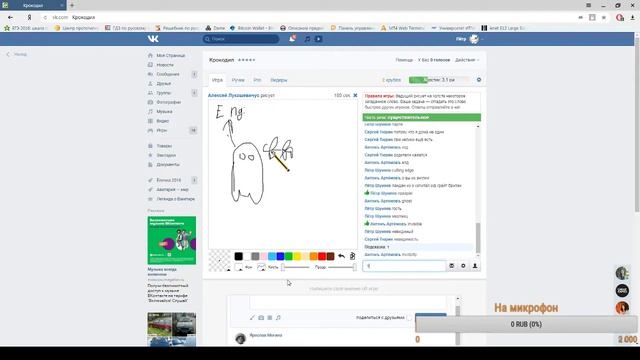Select the orange color swatch

pos(313,256)
